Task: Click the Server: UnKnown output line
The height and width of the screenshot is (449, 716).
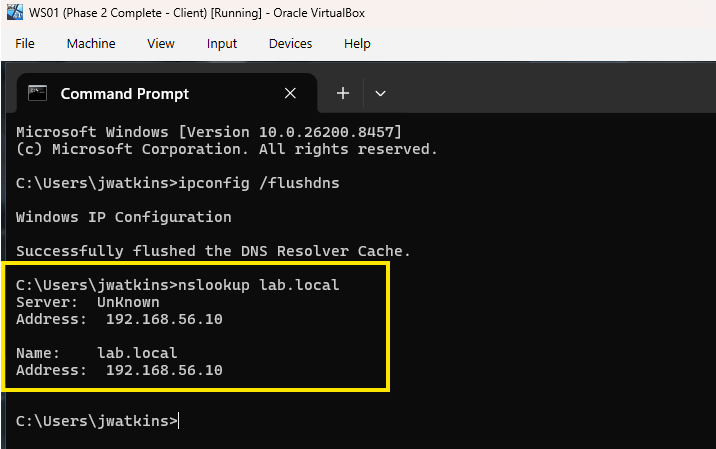Action: click(x=88, y=302)
